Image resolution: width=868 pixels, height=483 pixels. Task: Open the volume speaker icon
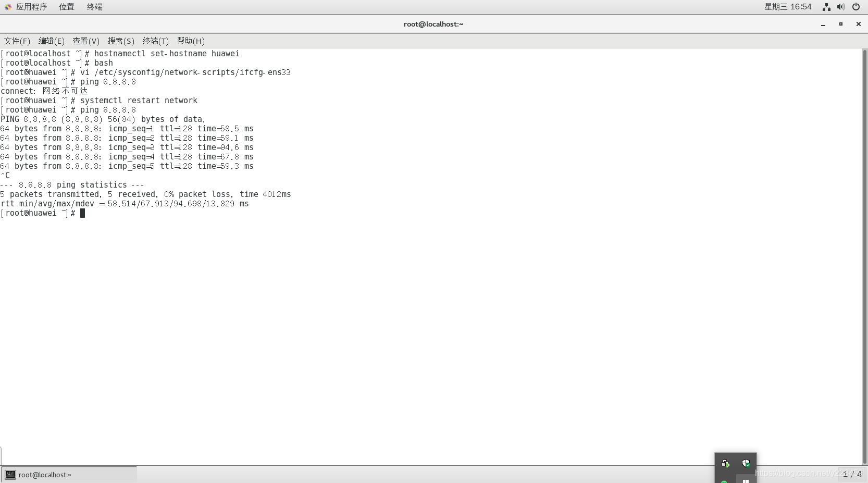(x=841, y=7)
